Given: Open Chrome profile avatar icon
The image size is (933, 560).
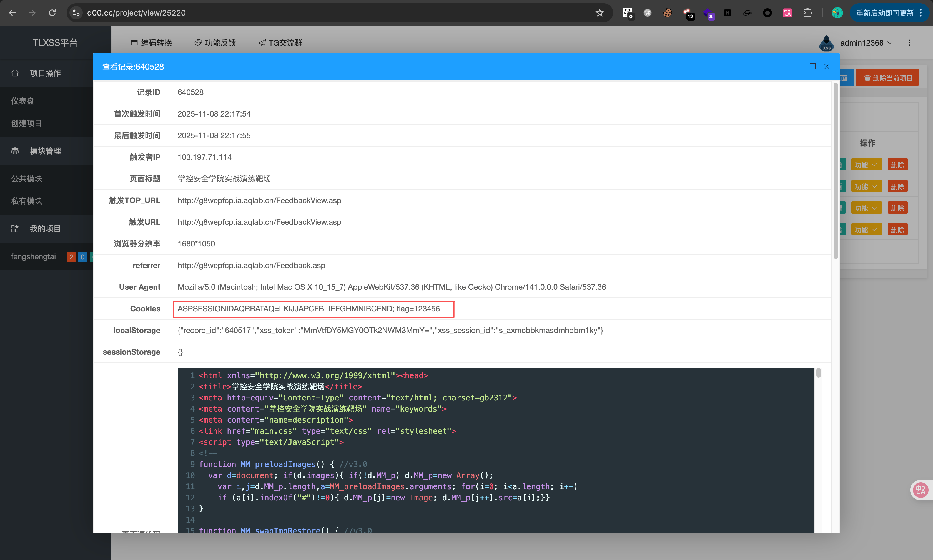Looking at the screenshot, I should tap(837, 13).
